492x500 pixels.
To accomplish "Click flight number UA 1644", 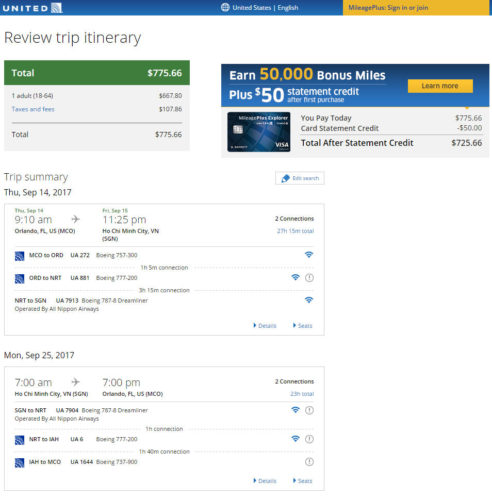I will point(82,462).
